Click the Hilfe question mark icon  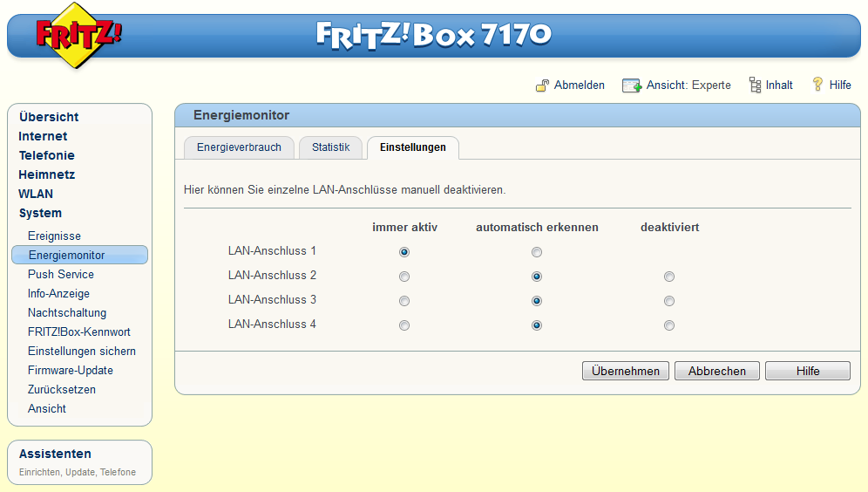(817, 85)
